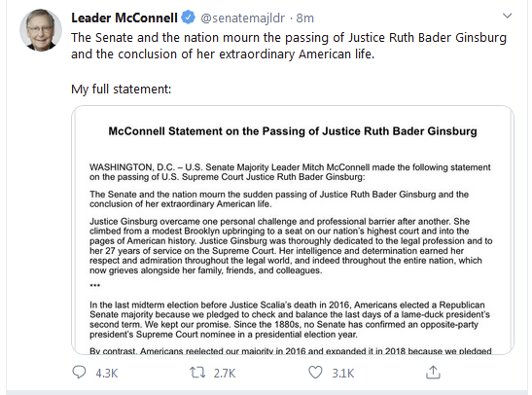Open the share upload arrow icon
The image size is (532, 395).
(433, 372)
